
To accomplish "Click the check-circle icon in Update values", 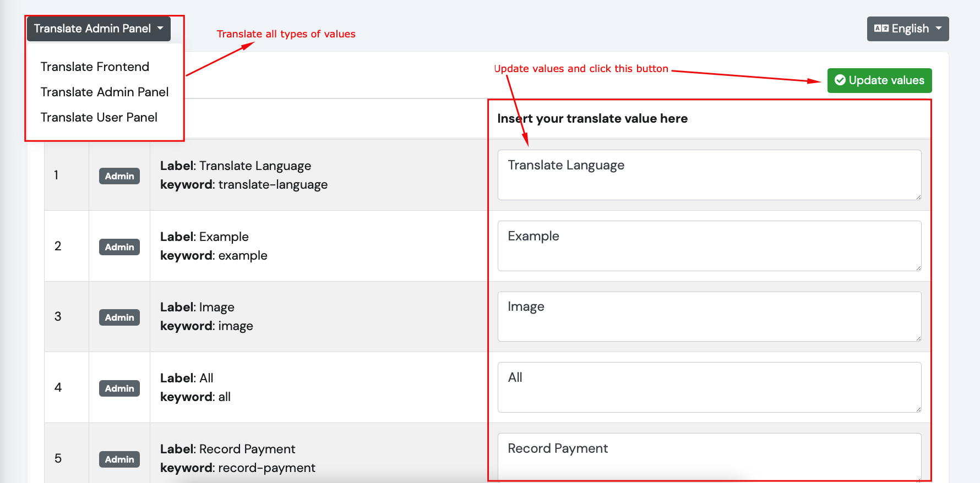I will click(840, 80).
